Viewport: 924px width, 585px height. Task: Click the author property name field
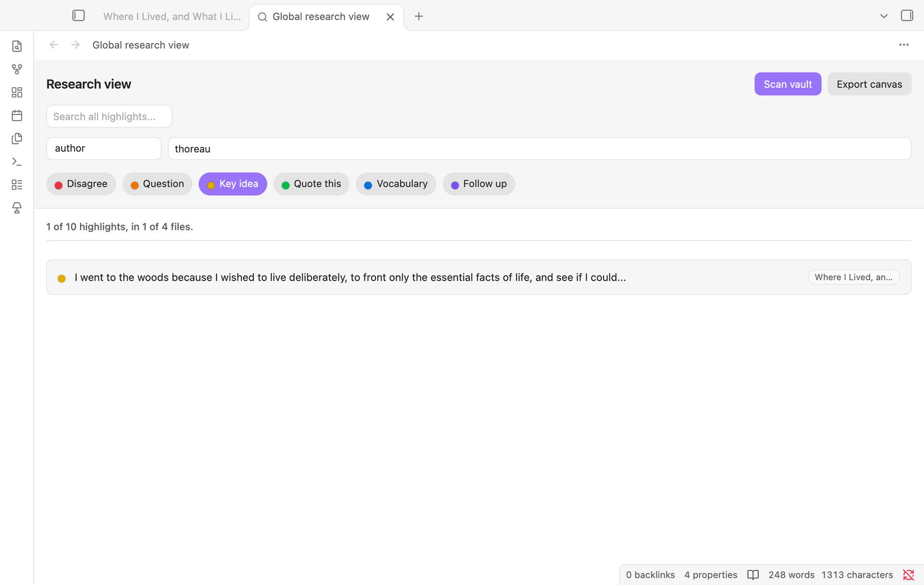point(104,148)
